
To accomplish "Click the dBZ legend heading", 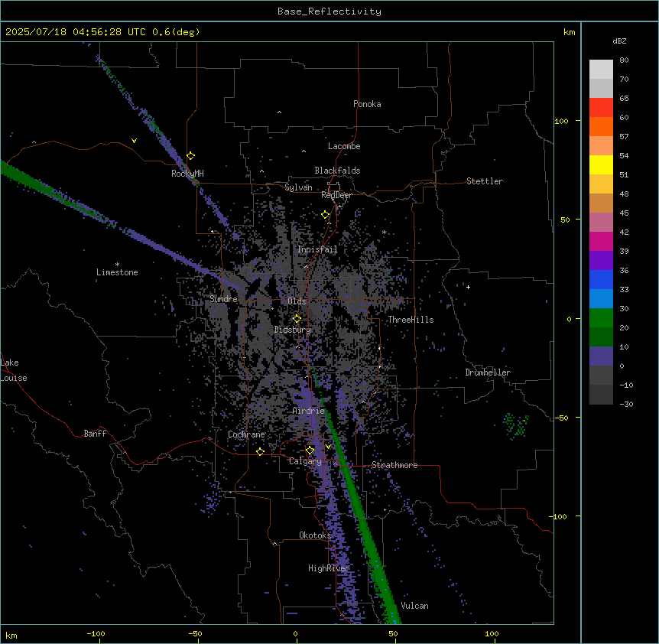I will (619, 41).
